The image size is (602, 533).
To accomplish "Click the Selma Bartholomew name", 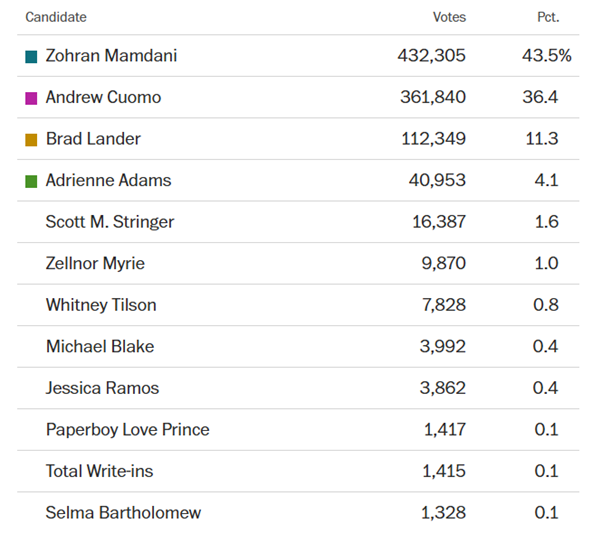I will pyautogui.click(x=123, y=513).
